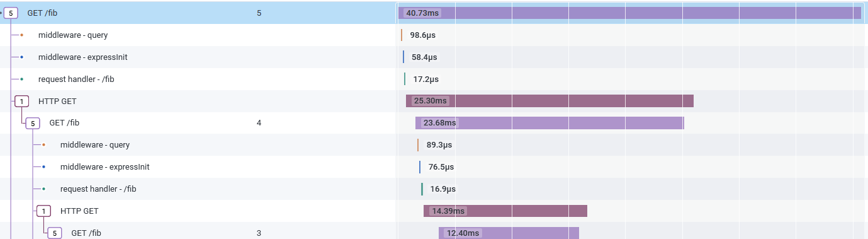The image size is (868, 239).
Task: Open the 14.39ms HTTP GET duration bar
Action: (505, 211)
